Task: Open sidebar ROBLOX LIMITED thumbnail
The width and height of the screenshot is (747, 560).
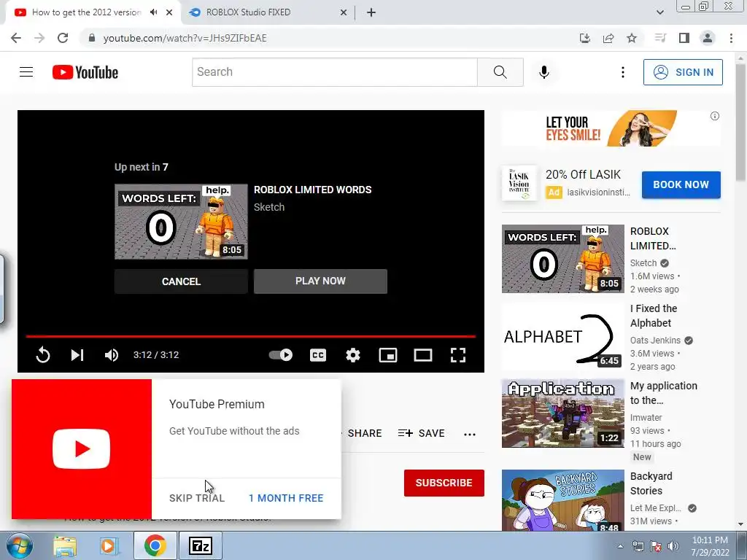Action: (x=562, y=259)
